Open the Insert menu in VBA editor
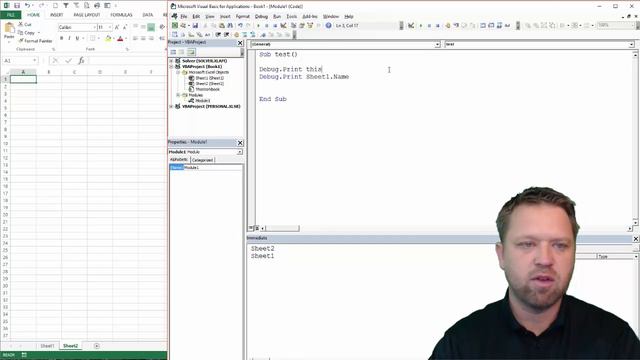This screenshot has width=640, height=360. click(x=225, y=16)
